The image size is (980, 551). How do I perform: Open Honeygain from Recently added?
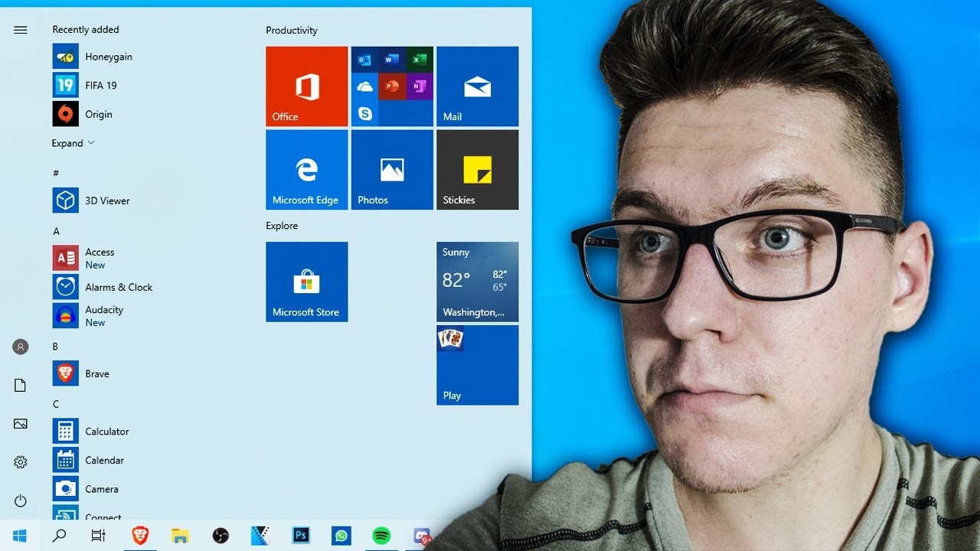click(x=93, y=57)
